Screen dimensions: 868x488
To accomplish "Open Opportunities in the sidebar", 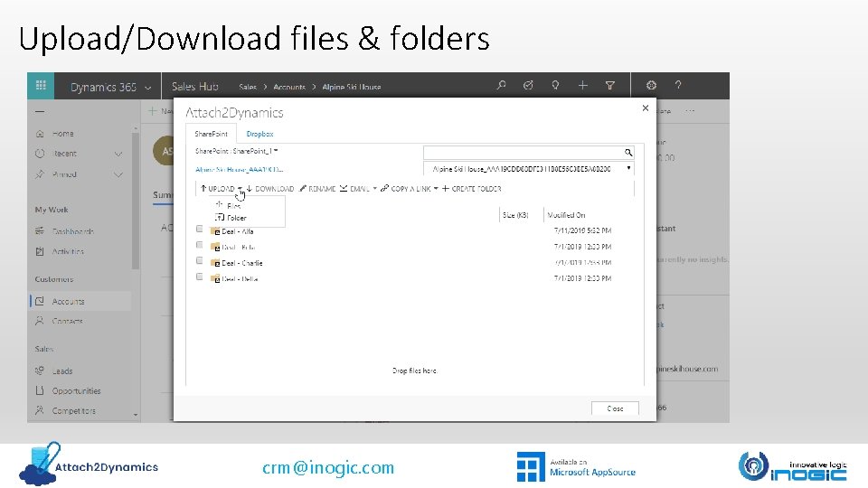I will point(76,390).
